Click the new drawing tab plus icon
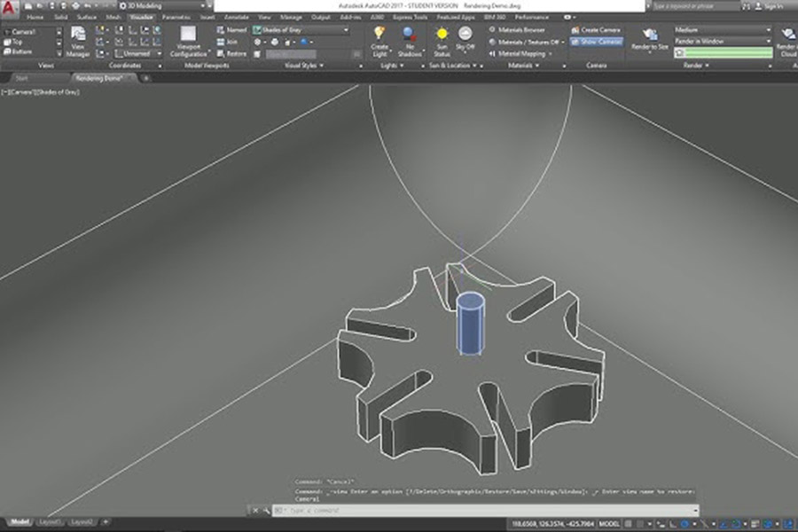 [146, 78]
